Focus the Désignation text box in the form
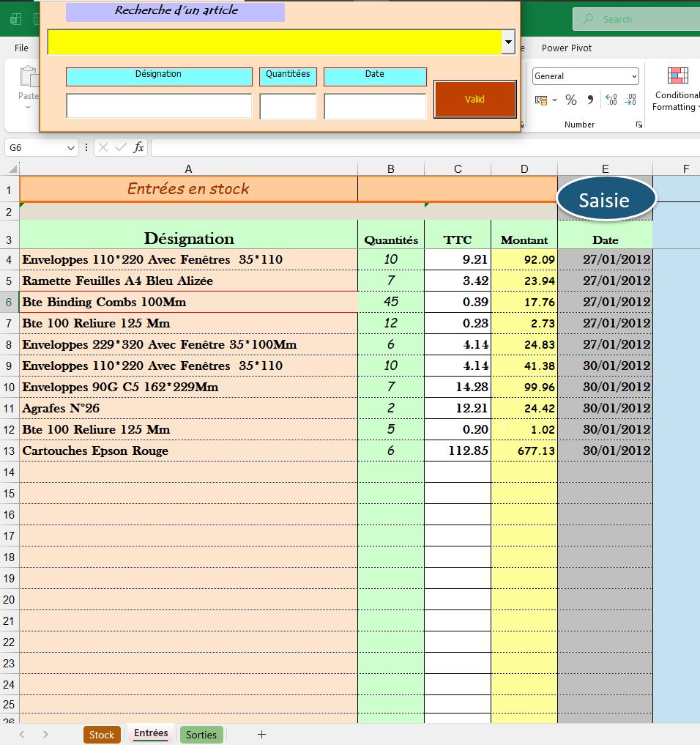Viewport: 700px width, 745px height. [x=159, y=105]
